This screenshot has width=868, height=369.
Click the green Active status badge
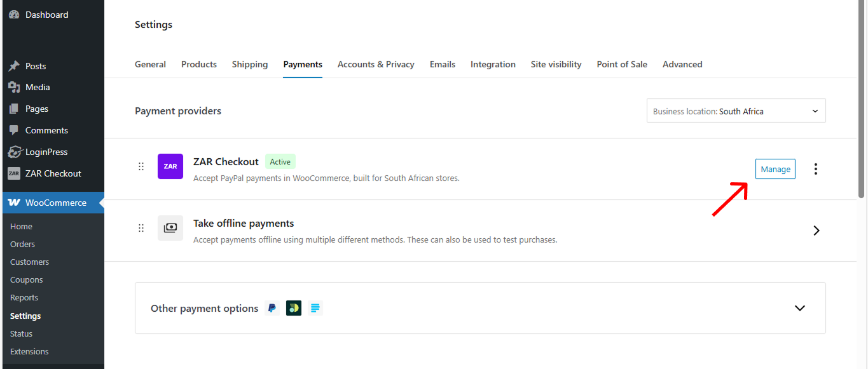[x=280, y=161]
